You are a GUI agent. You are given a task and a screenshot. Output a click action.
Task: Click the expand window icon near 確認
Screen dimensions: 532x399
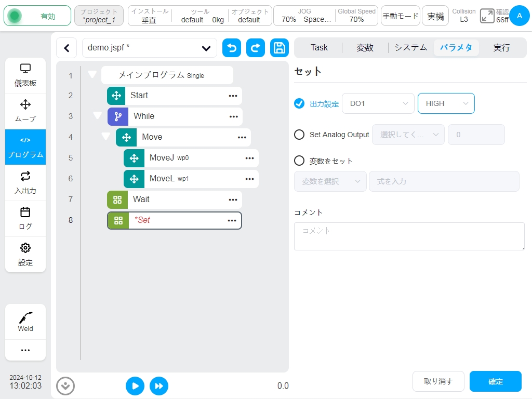click(487, 16)
